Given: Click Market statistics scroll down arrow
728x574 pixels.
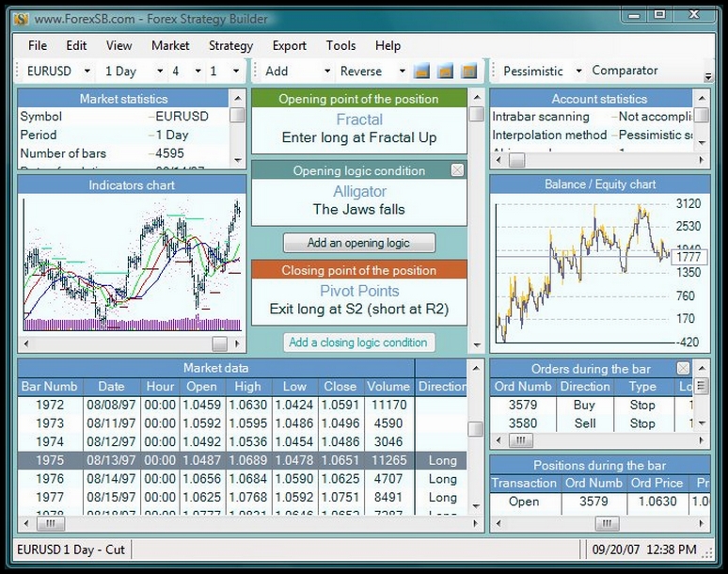Looking at the screenshot, I should [x=238, y=160].
